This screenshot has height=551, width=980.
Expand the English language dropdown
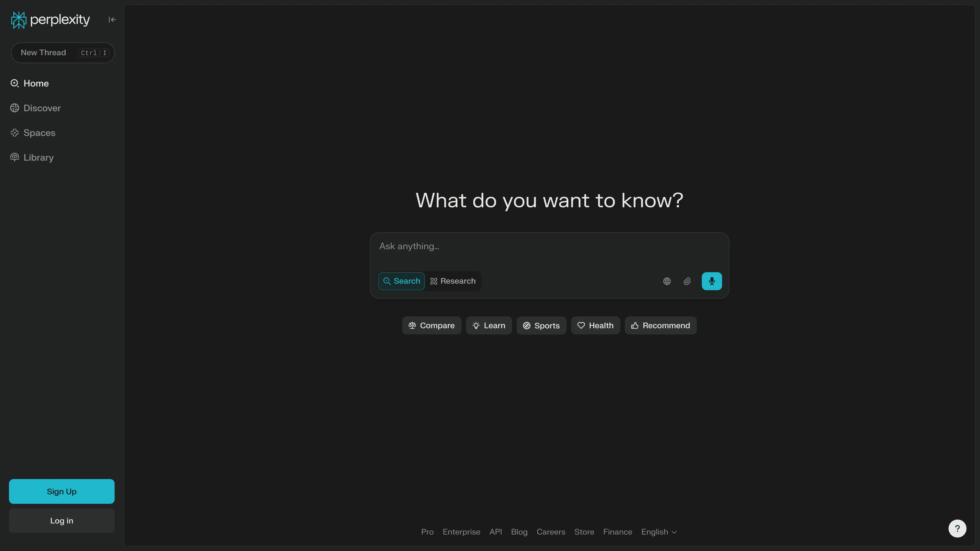pos(659,532)
